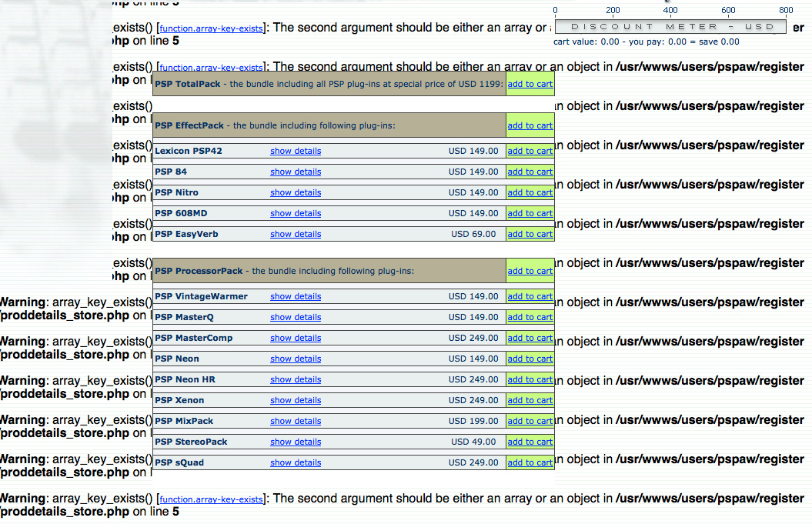Add PSP Neon HR to cart
This screenshot has height=524, width=812.
530,379
